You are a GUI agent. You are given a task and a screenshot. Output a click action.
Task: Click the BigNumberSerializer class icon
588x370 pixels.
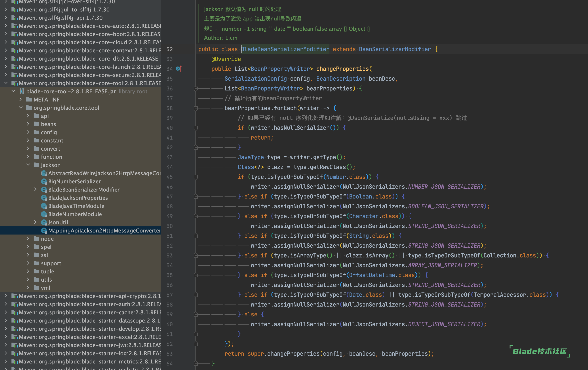pos(44,182)
